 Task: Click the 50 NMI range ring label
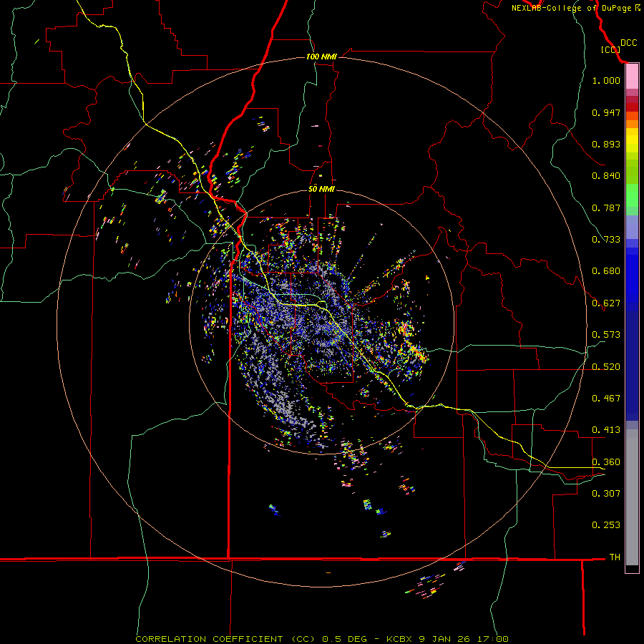pos(321,189)
